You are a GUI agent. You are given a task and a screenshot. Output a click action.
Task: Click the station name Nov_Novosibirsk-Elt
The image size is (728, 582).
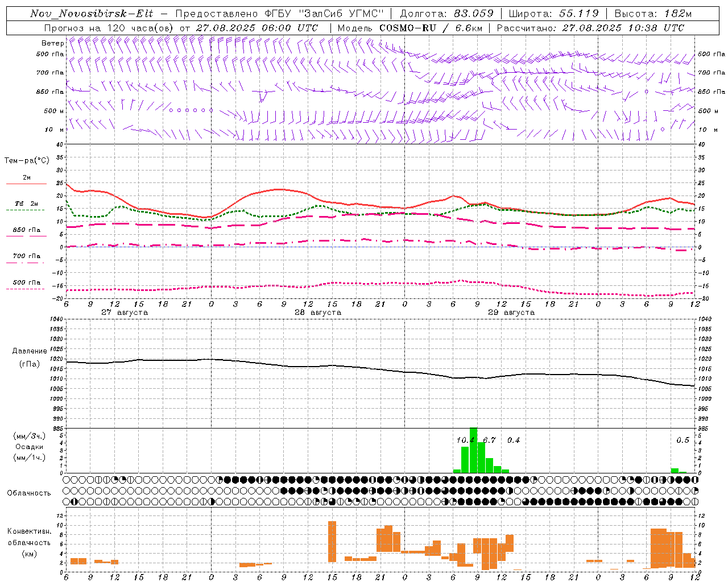pyautogui.click(x=92, y=14)
